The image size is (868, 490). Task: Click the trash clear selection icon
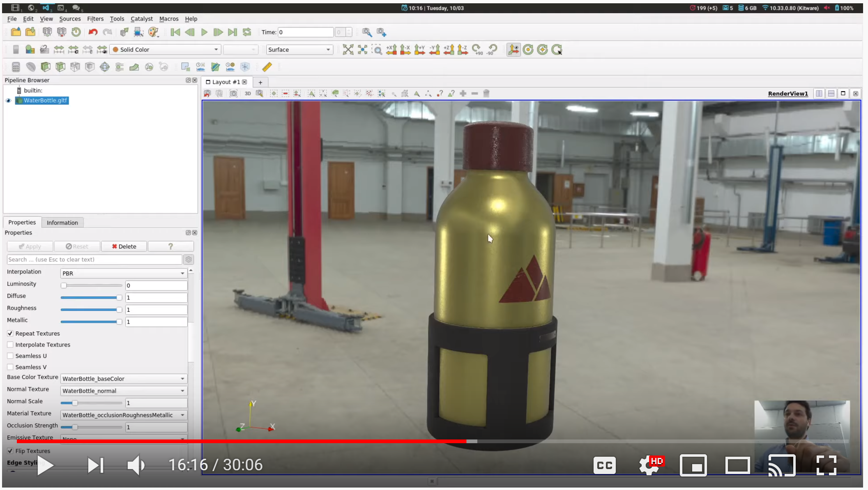[486, 94]
